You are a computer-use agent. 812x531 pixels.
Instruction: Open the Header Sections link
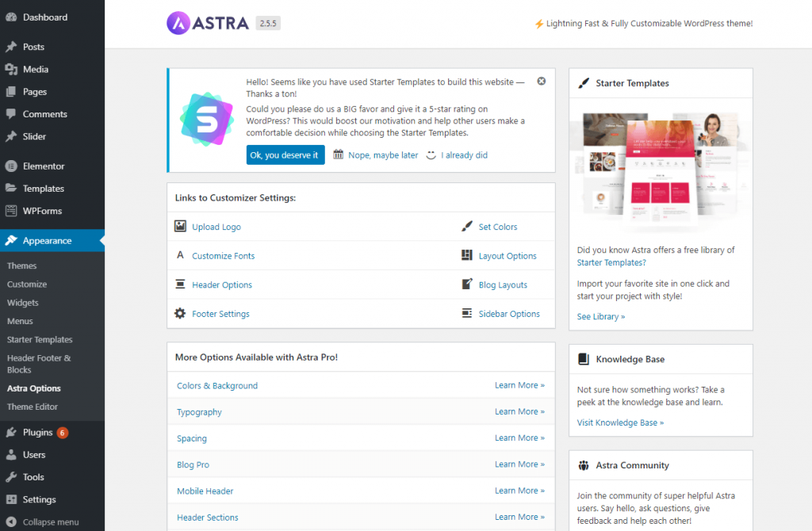[208, 518]
